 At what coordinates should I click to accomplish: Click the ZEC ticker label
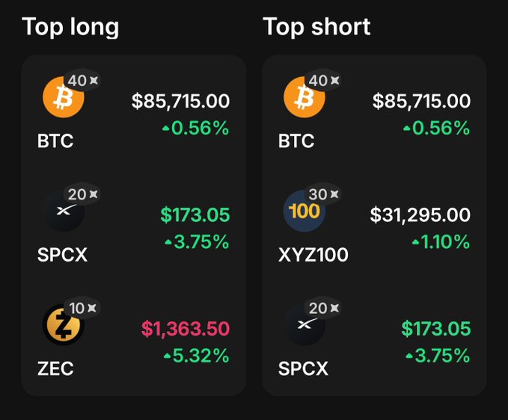(55, 368)
